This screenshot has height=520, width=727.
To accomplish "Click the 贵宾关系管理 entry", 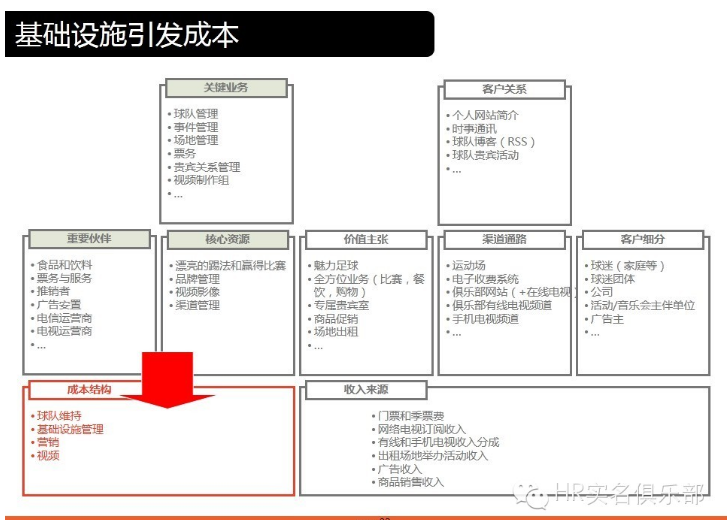I will (x=207, y=167).
